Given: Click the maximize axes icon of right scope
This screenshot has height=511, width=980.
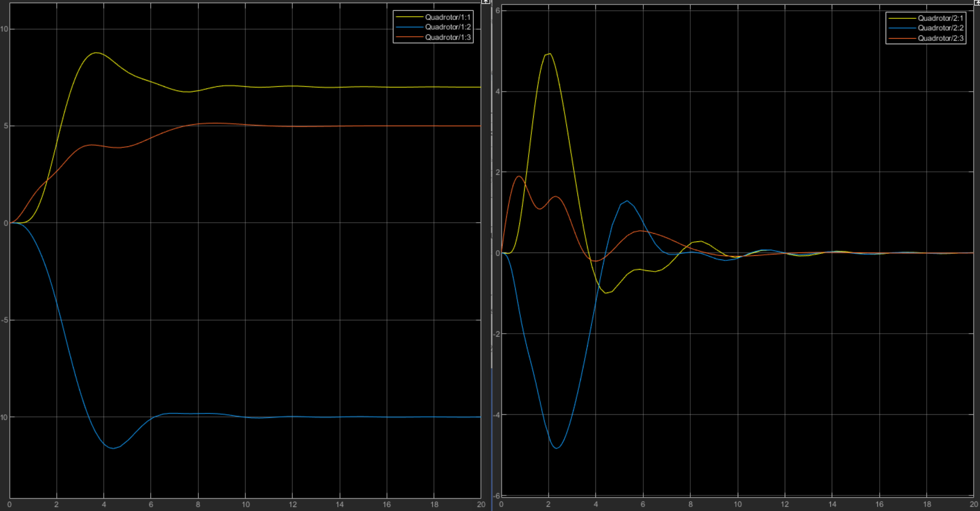Looking at the screenshot, I should tap(977, 2).
